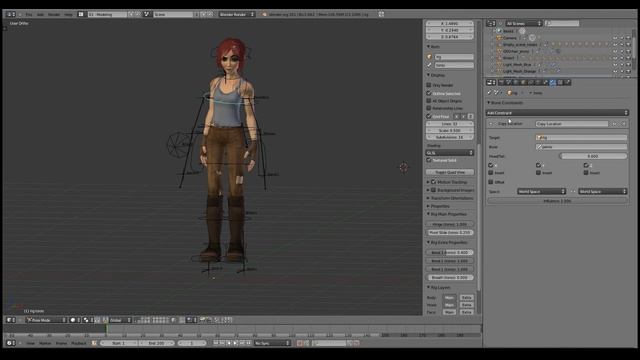Click the Target object field
Image resolution: width=640 pixels, height=360 pixels.
581,138
